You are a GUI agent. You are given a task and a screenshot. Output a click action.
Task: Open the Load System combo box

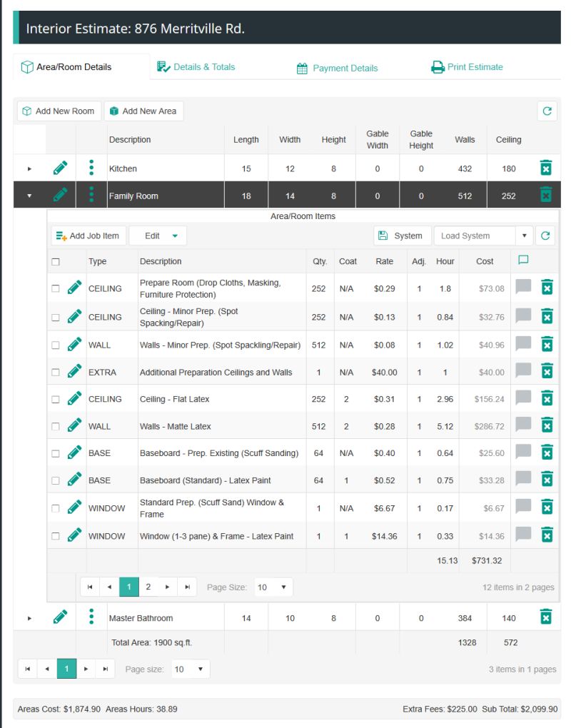(x=482, y=236)
